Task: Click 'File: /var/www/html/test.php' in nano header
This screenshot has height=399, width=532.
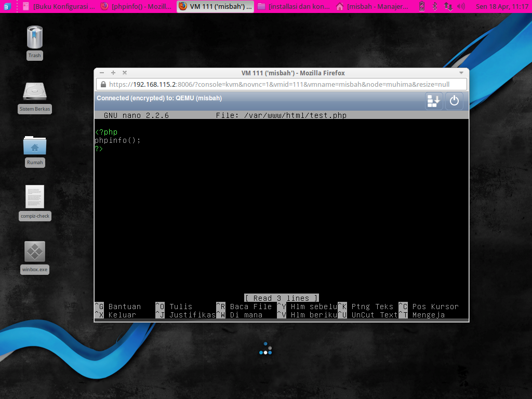Action: pyautogui.click(x=281, y=115)
